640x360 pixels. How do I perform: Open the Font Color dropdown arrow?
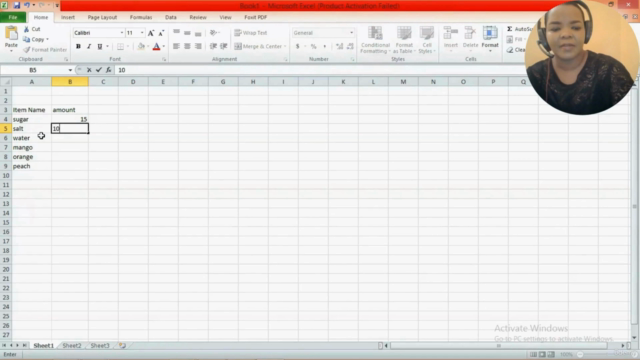(164, 47)
